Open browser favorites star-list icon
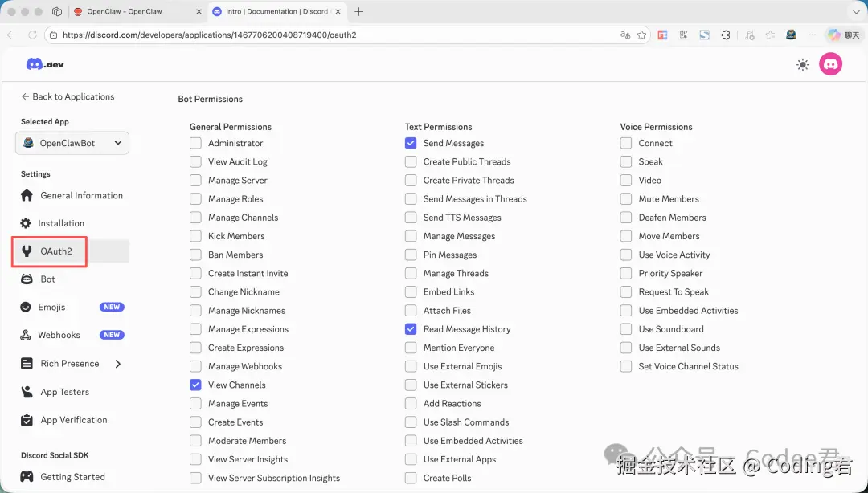This screenshot has width=868, height=493. [x=770, y=35]
